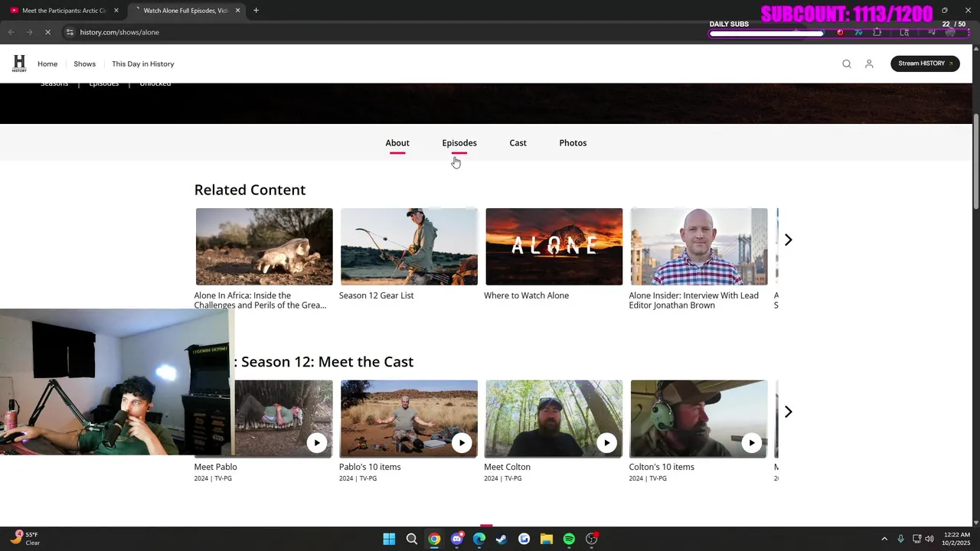Advance the Meet the Cast carousel right arrow
This screenshot has height=551, width=980.
[x=788, y=412]
